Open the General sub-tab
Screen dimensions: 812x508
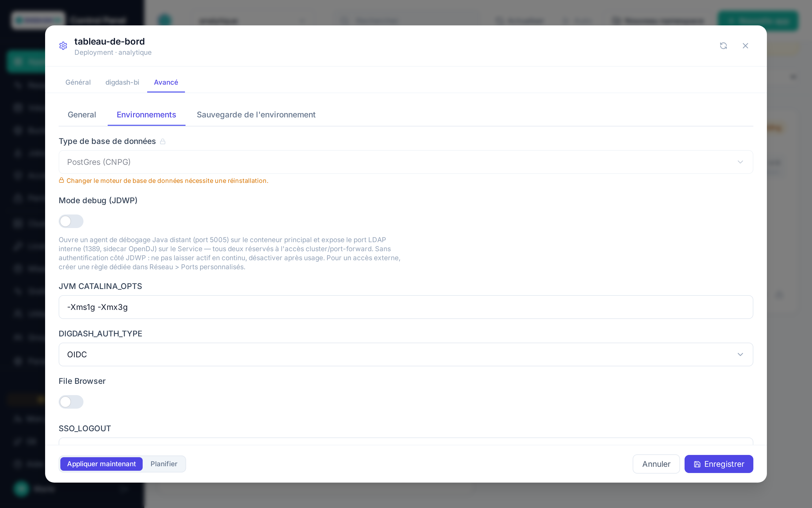[x=81, y=115]
